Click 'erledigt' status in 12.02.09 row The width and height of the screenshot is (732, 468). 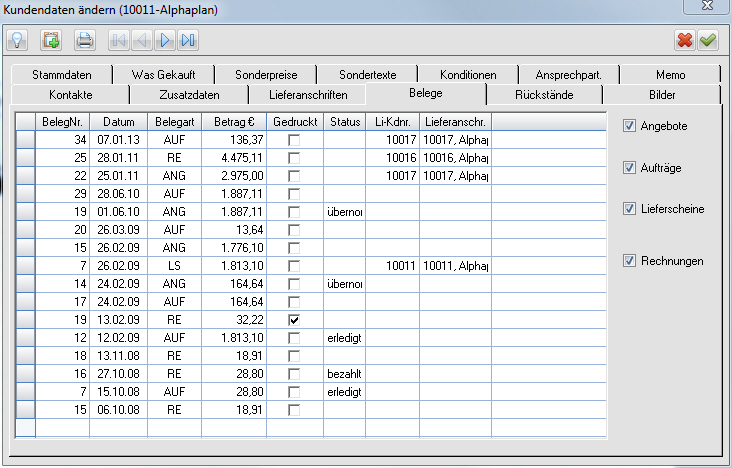pos(345,338)
